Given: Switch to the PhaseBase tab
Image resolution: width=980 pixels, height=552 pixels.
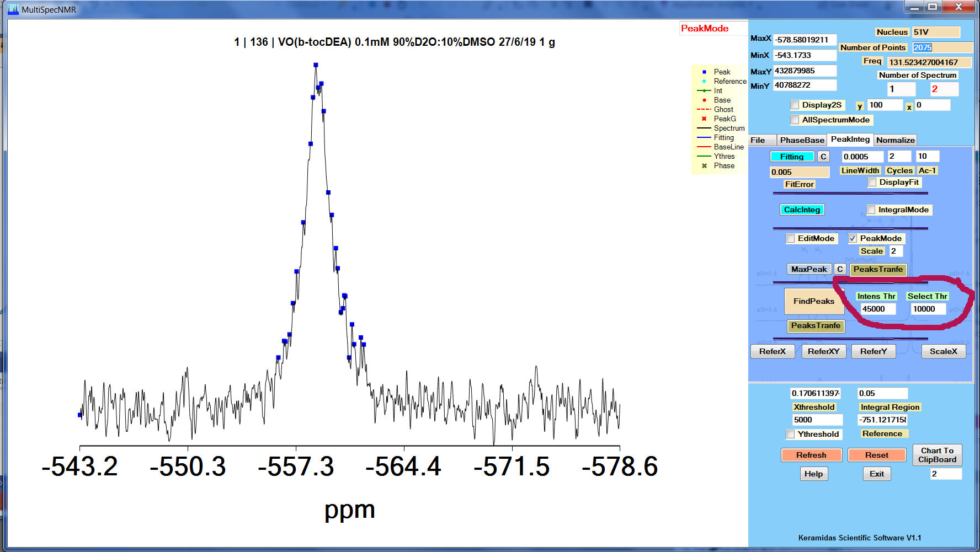Looking at the screenshot, I should pos(802,140).
